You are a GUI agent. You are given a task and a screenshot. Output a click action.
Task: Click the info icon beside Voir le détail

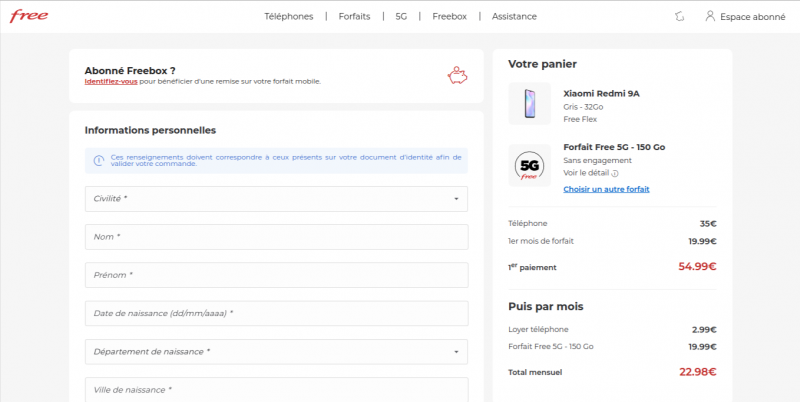pos(614,174)
